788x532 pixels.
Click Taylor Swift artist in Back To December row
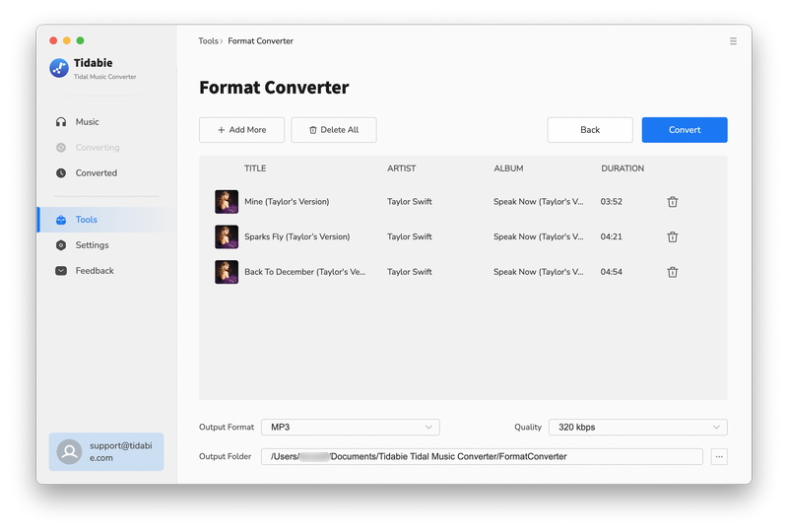[x=410, y=272]
